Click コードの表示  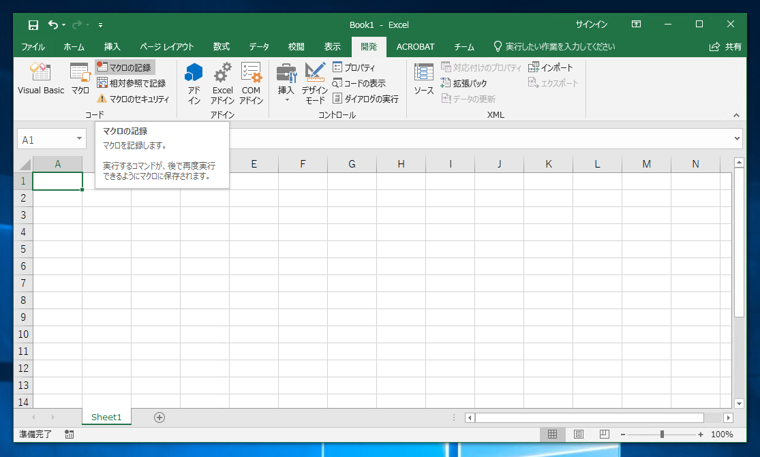tap(359, 83)
